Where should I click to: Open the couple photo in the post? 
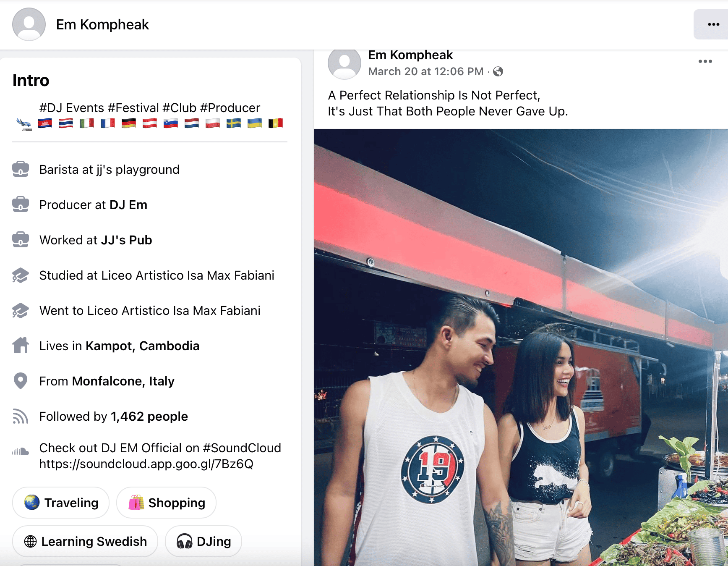pos(521,347)
